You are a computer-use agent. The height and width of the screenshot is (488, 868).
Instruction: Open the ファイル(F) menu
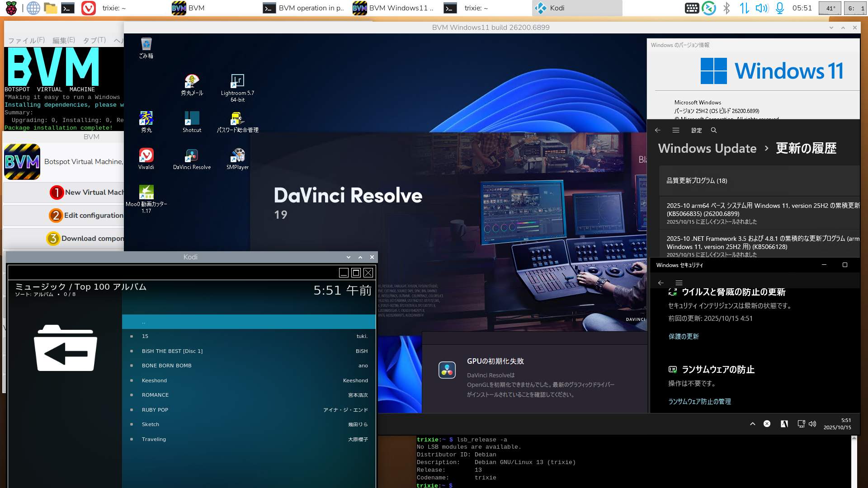[26, 40]
